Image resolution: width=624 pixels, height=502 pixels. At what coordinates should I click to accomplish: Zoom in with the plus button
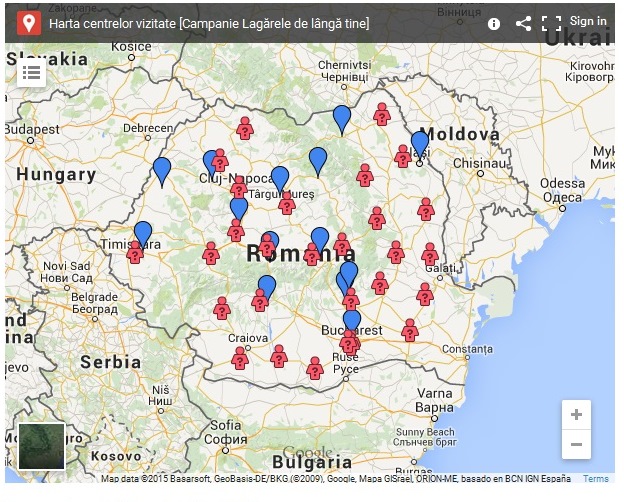576,415
